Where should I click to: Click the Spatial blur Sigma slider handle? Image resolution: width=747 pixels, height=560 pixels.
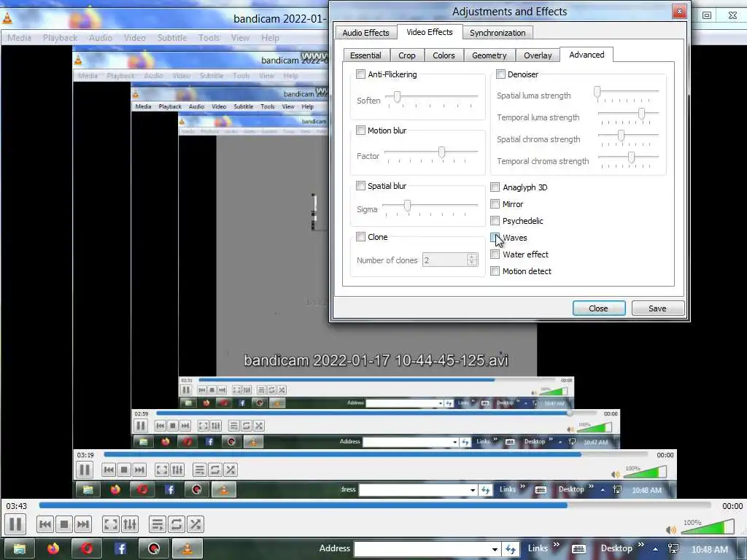click(x=407, y=205)
